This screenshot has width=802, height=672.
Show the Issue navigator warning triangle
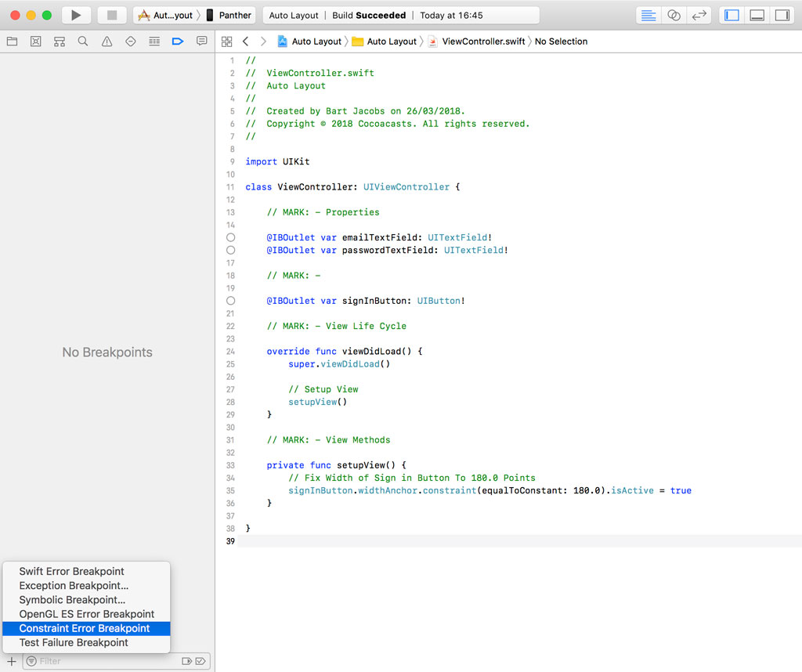[106, 41]
